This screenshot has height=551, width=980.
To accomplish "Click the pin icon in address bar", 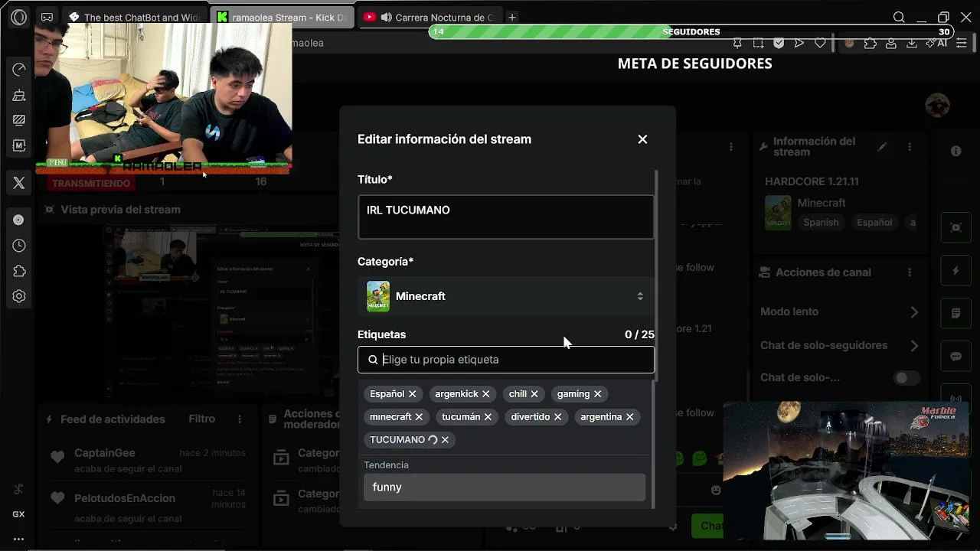I will (x=737, y=43).
